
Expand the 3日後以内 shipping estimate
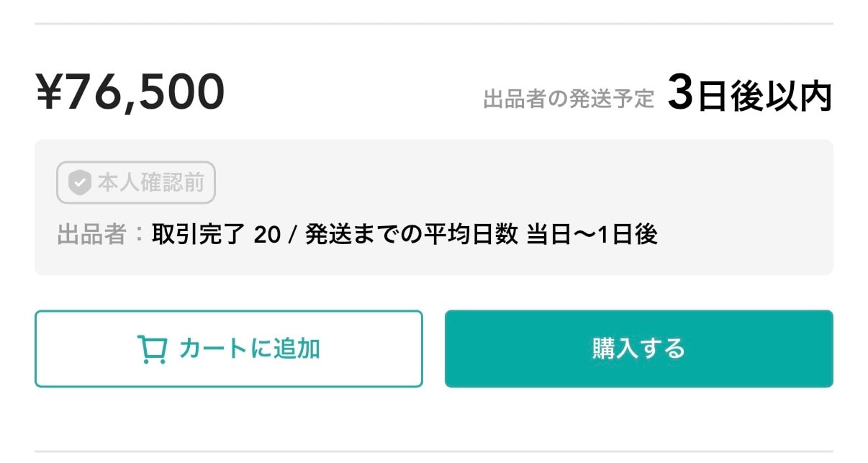tap(751, 92)
